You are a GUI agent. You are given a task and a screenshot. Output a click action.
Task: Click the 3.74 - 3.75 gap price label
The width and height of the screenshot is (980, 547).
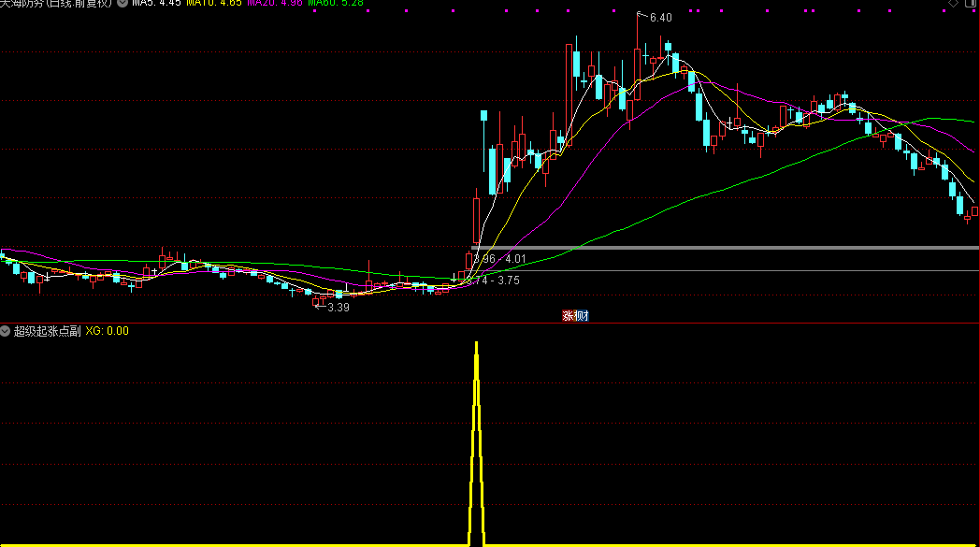coord(493,281)
